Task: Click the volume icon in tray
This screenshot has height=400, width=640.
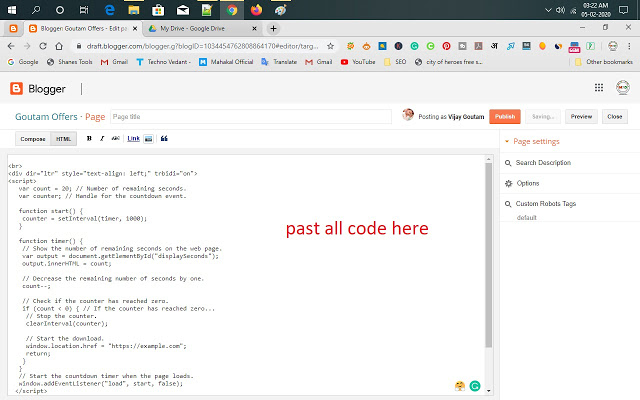Action: (560, 10)
